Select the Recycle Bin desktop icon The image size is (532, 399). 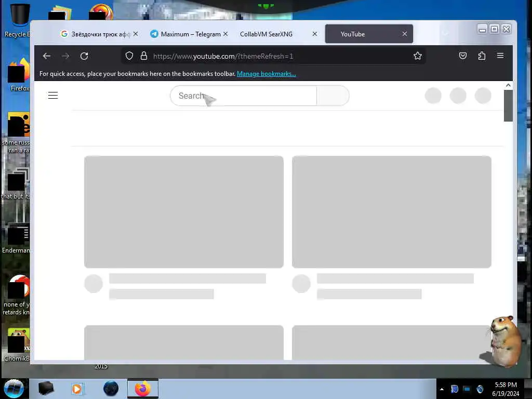pyautogui.click(x=17, y=20)
